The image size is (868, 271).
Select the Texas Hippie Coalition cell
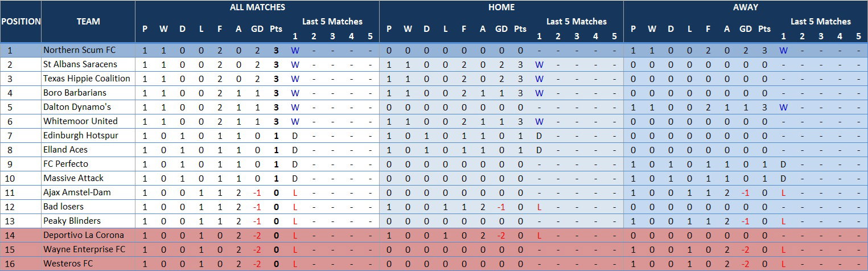coord(88,79)
